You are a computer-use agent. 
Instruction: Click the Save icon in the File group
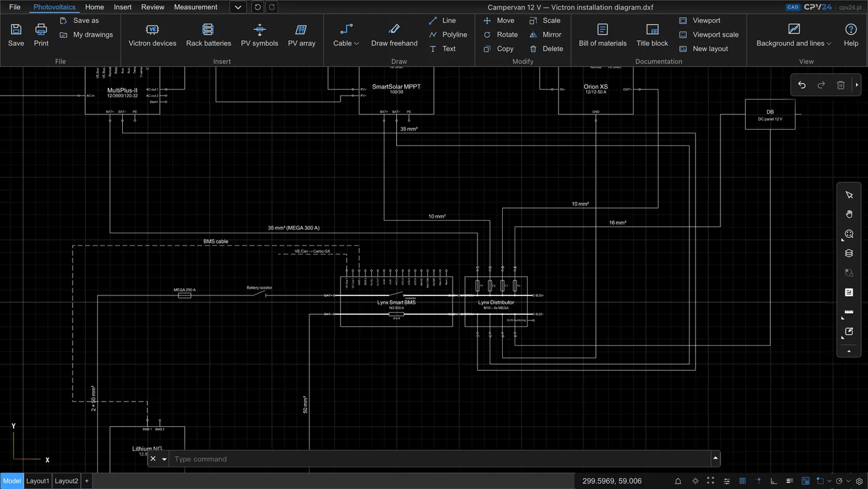[16, 29]
